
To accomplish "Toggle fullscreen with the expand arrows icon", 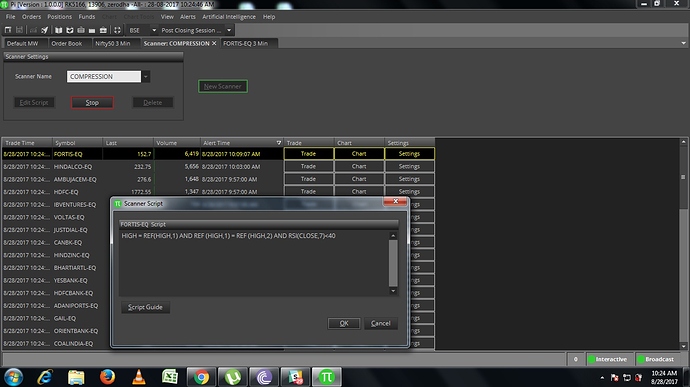I will 117,30.
